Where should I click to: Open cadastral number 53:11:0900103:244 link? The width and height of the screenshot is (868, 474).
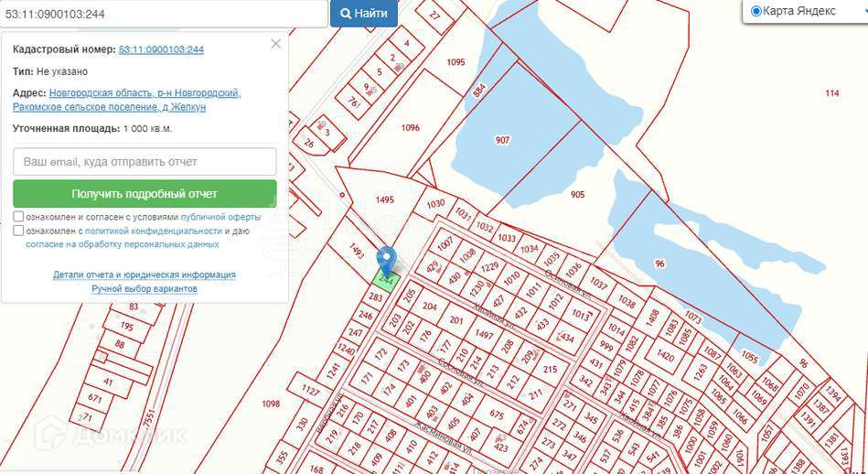pyautogui.click(x=161, y=49)
